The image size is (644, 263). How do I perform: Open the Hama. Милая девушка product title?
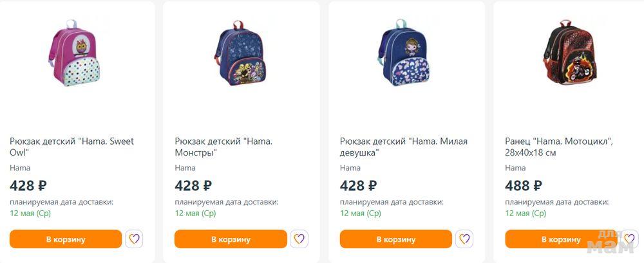pos(403,147)
